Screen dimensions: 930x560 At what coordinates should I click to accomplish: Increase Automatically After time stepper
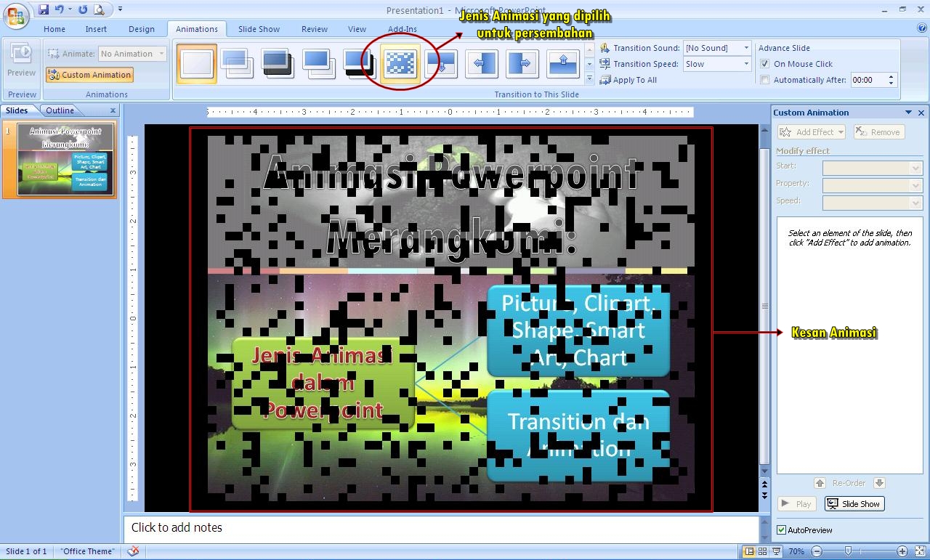[x=892, y=76]
